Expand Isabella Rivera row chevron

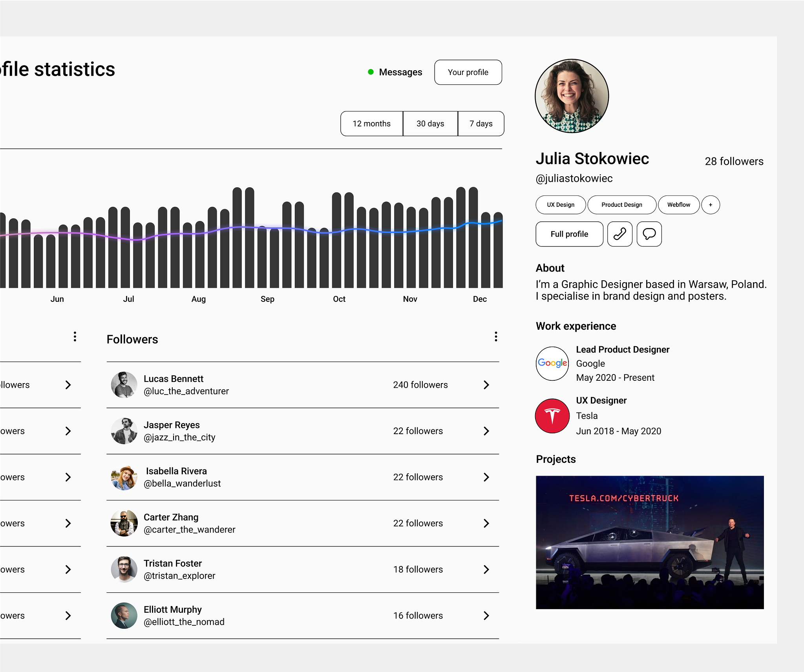click(x=486, y=477)
